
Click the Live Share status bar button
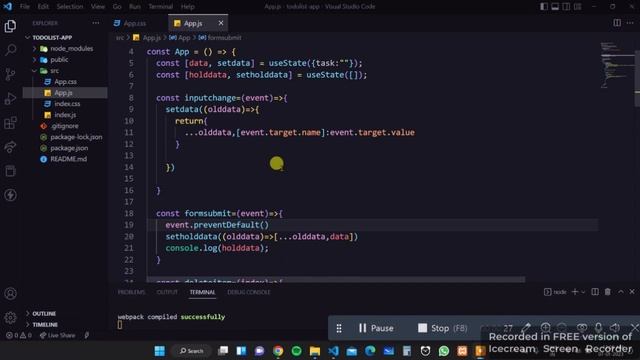pyautogui.click(x=58, y=335)
